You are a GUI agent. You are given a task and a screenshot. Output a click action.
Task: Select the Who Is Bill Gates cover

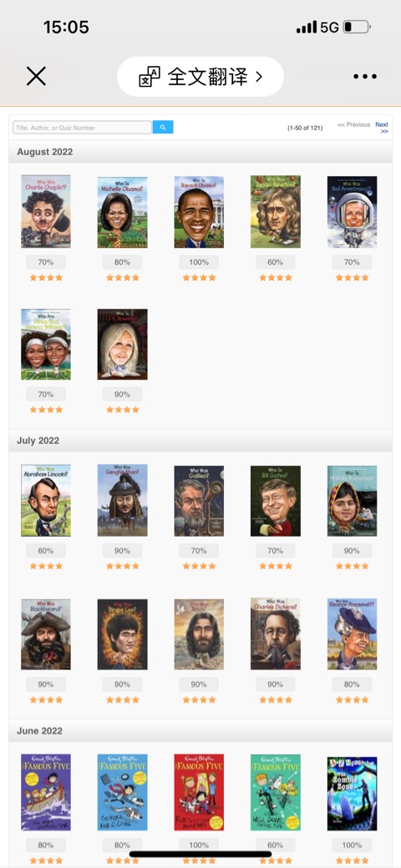276,501
